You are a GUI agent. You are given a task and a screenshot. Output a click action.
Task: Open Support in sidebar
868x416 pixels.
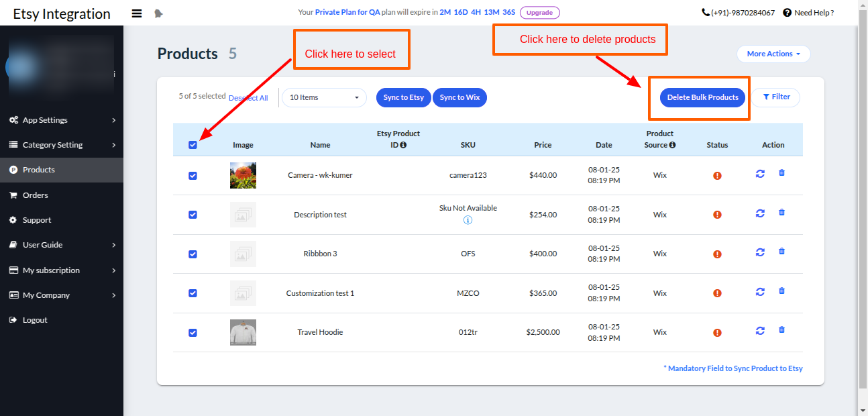tap(62, 220)
